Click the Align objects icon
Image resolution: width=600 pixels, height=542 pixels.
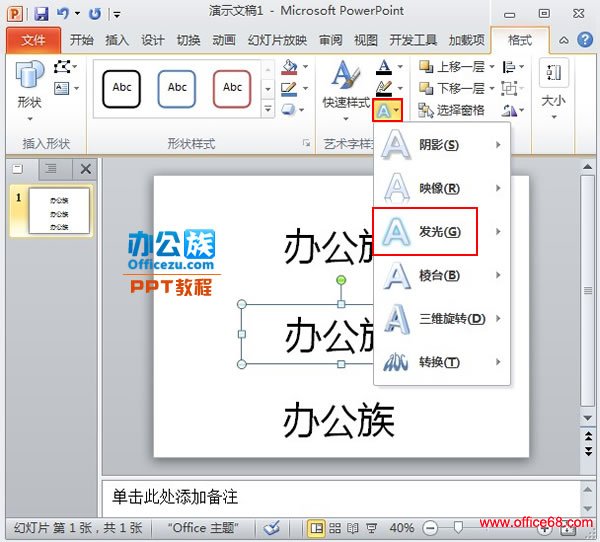510,67
